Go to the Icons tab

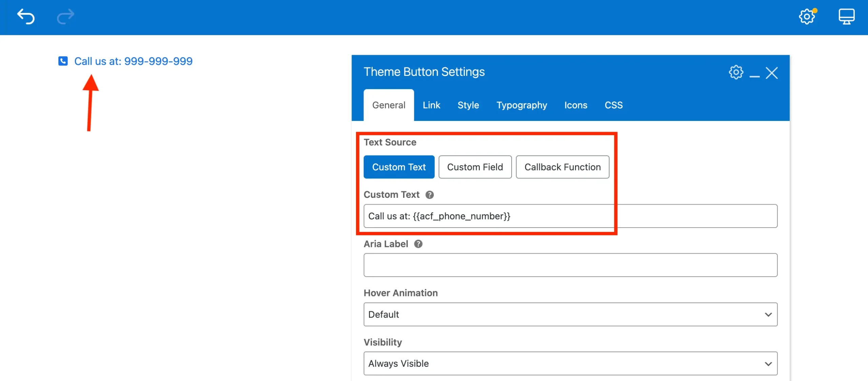tap(575, 105)
